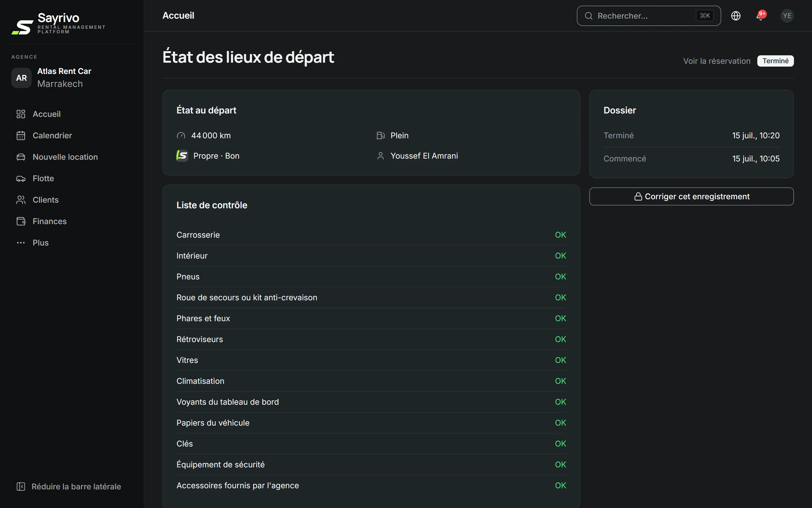Click Youssef El Amrani name
The width and height of the screenshot is (812, 508).
[424, 156]
